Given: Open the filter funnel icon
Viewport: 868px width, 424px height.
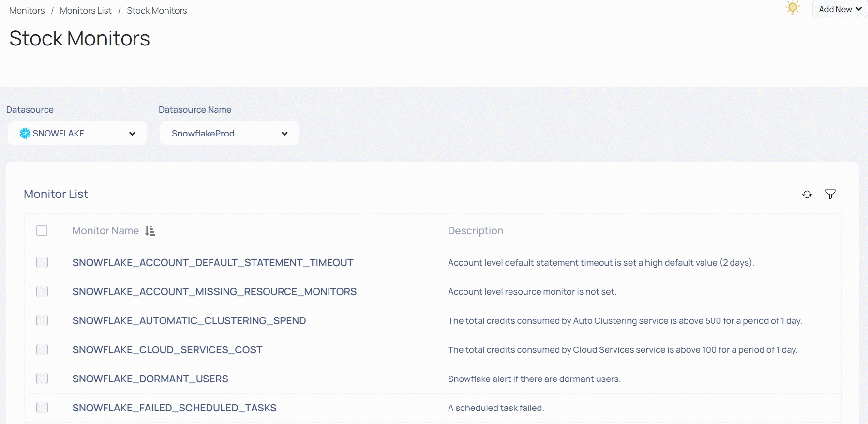Looking at the screenshot, I should coord(830,195).
